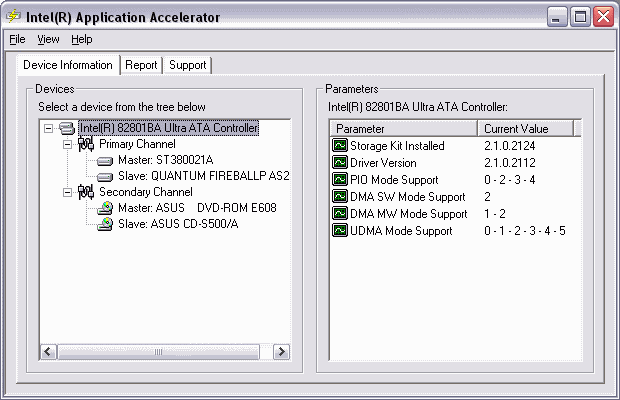The image size is (620, 400).
Task: Select the Secondary Channel tree item
Action: point(146,192)
